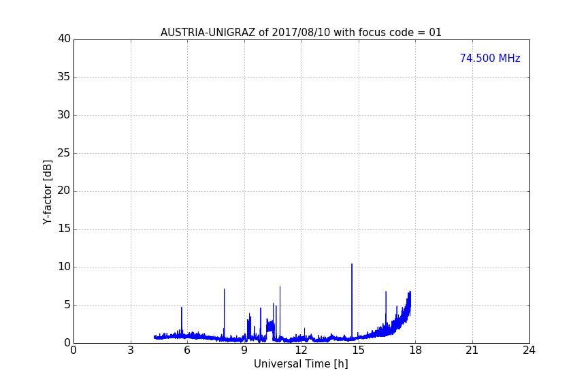Click x-axis tick label '21'

pos(472,350)
